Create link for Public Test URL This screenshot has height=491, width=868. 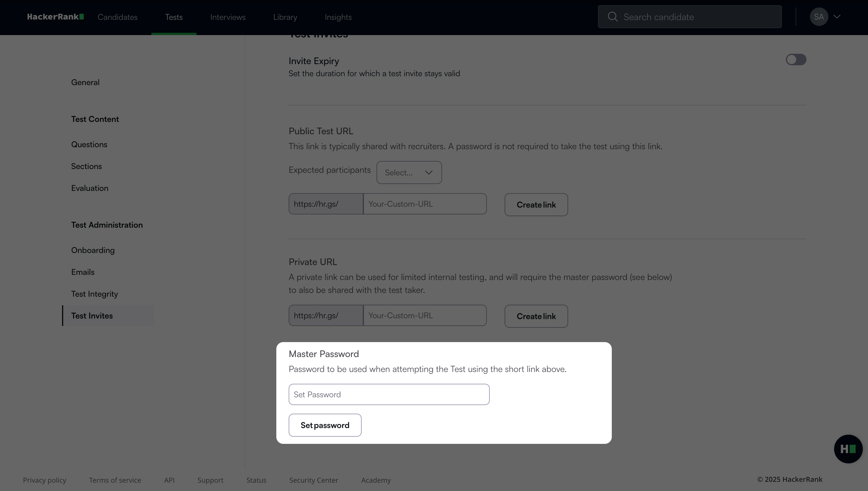point(536,205)
